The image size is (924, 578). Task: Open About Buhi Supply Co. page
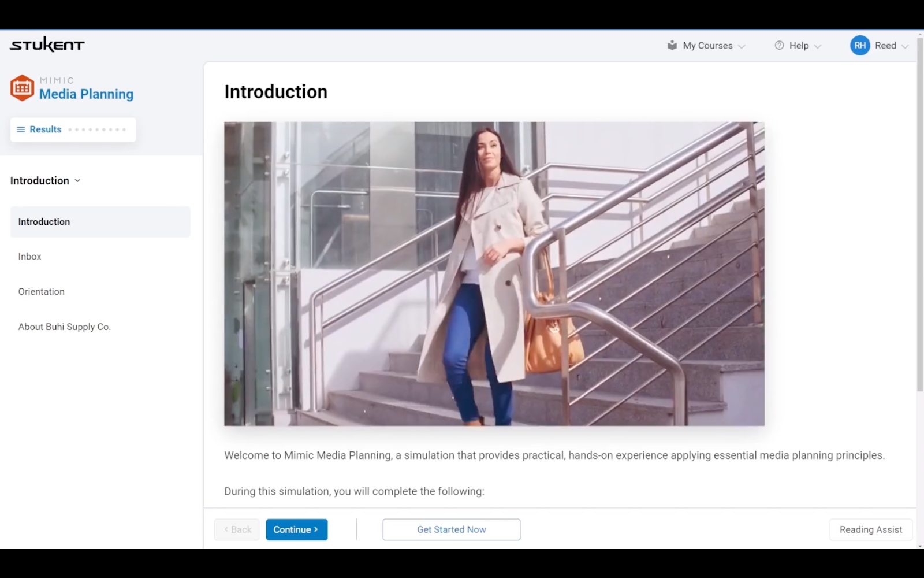coord(64,327)
